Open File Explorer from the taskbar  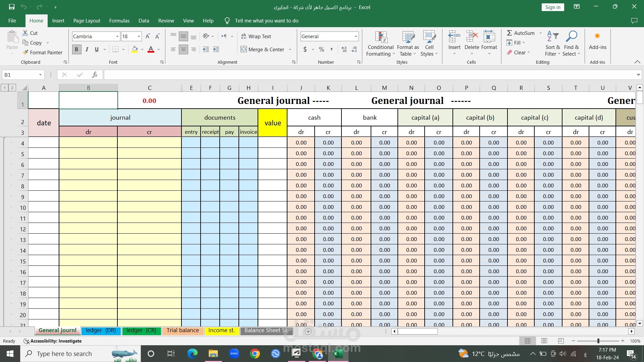click(213, 354)
